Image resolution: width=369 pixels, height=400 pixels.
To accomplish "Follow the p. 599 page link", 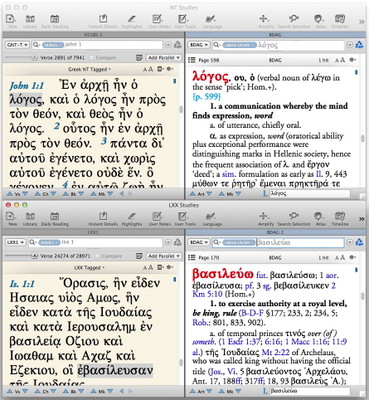I will point(206,97).
